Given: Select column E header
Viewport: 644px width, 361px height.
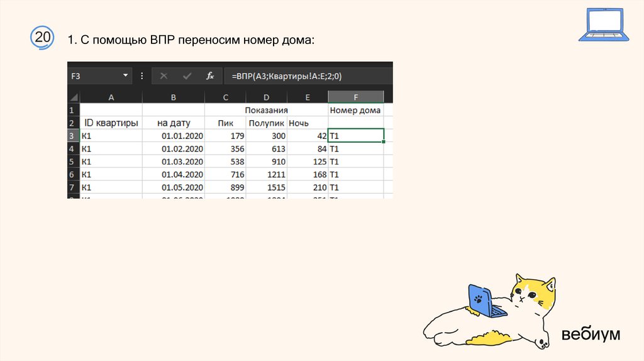Looking at the screenshot, I should [308, 97].
